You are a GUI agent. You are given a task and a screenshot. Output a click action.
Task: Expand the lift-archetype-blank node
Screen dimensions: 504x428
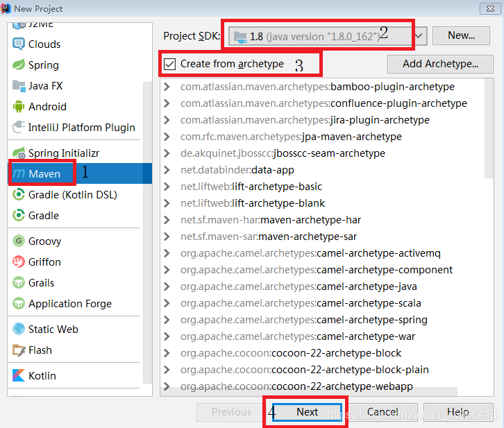[x=167, y=203]
